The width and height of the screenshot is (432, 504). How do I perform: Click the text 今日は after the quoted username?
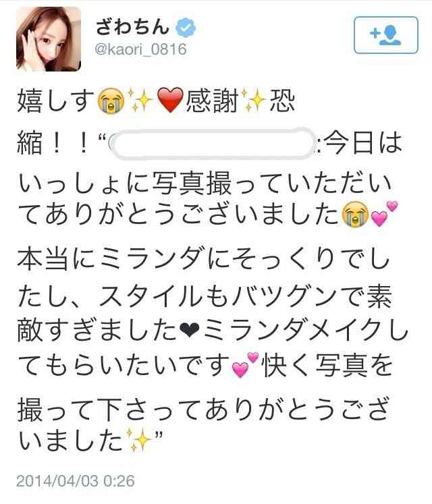click(x=362, y=143)
